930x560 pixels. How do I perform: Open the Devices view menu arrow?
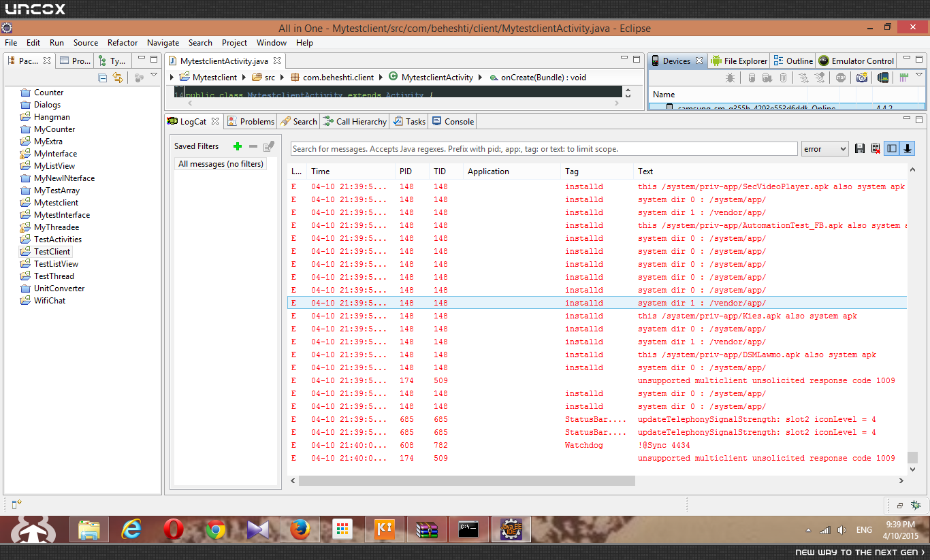[919, 75]
